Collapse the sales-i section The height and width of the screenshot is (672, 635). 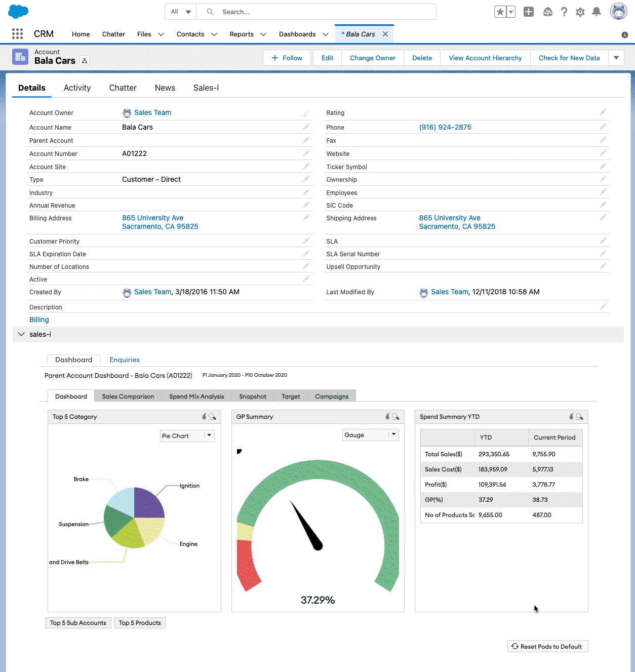coord(21,334)
